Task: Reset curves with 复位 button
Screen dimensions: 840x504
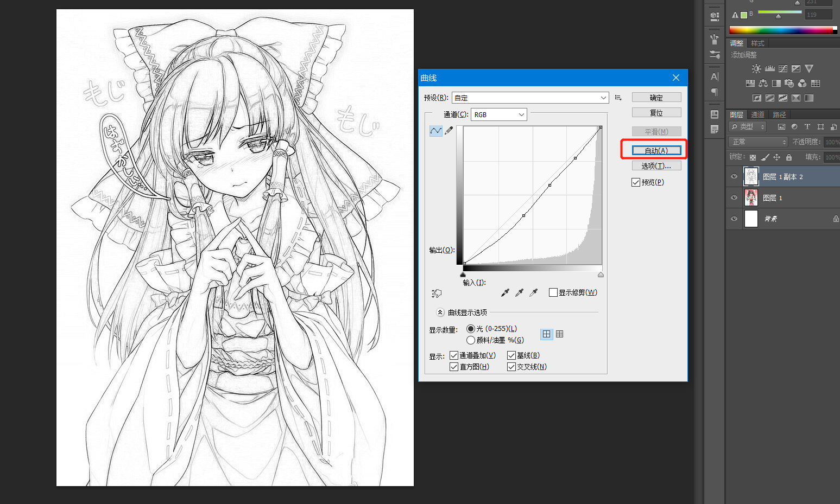Action: 656,113
